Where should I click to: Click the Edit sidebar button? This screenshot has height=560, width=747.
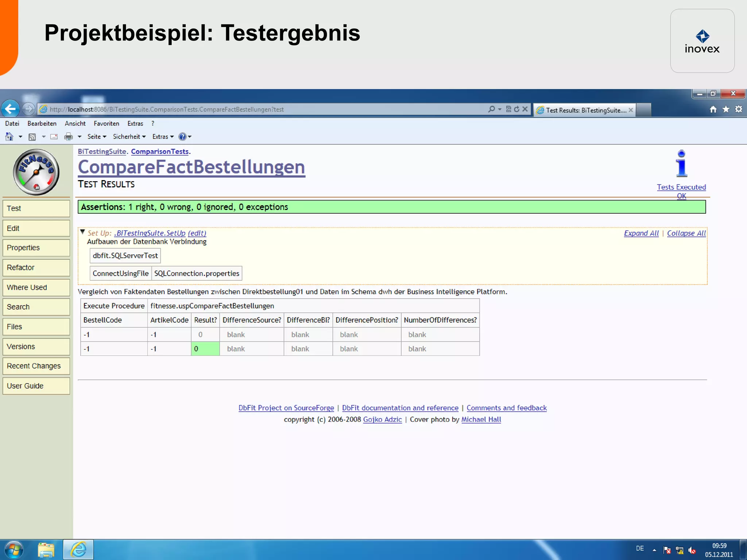(36, 228)
